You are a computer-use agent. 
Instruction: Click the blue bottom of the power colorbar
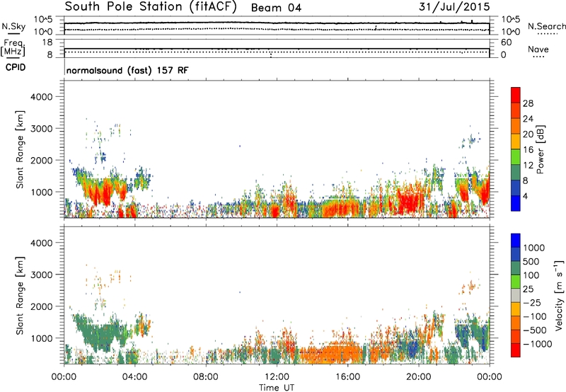pos(516,203)
